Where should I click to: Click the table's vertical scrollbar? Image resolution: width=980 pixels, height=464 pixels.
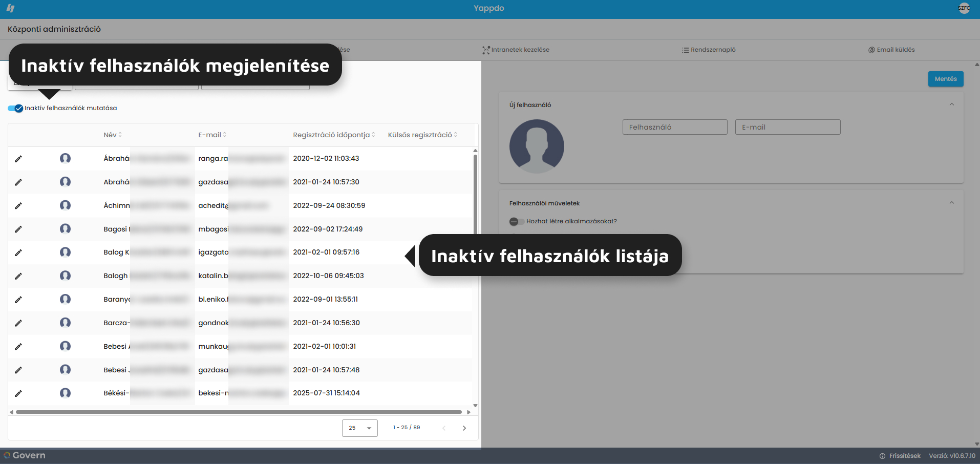[475, 195]
